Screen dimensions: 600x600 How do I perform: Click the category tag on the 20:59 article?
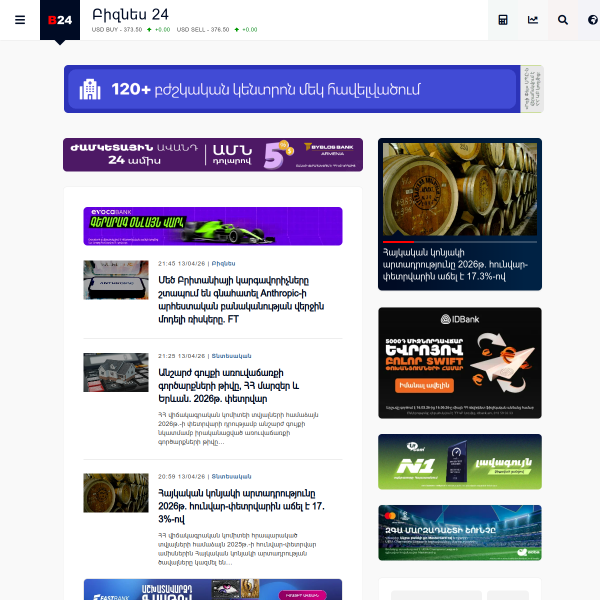231,476
